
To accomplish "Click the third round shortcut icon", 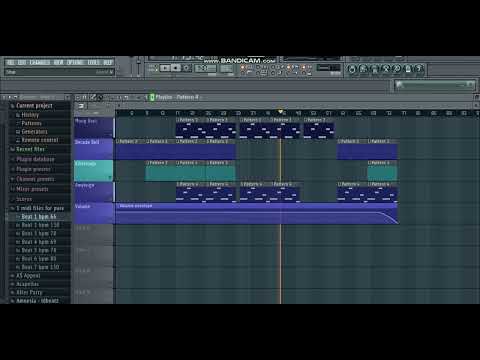I will pos(374,69).
